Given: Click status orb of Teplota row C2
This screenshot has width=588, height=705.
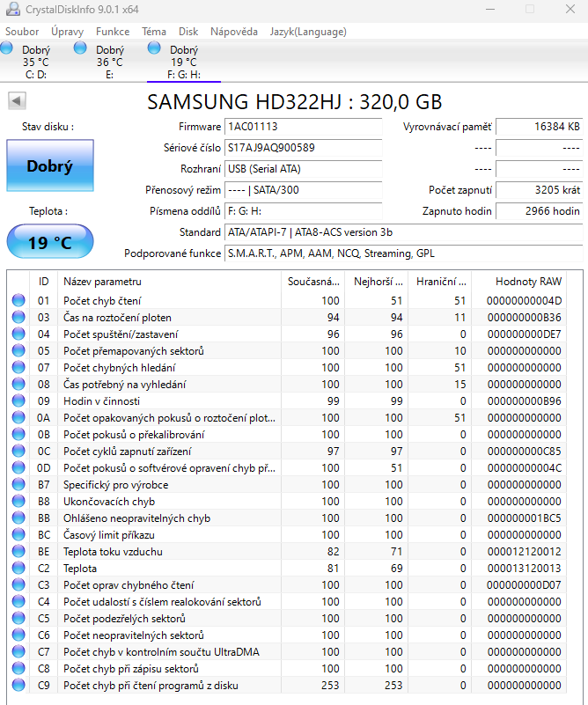Looking at the screenshot, I should pos(18,569).
